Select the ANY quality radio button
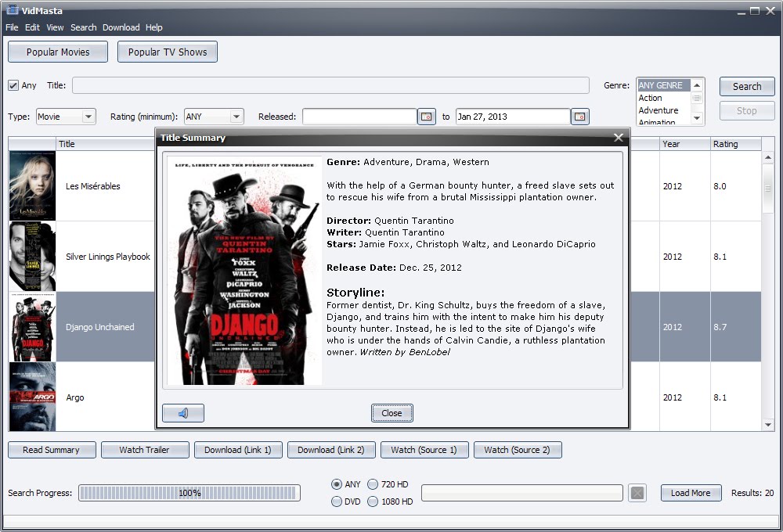This screenshot has height=532, width=783. point(337,484)
